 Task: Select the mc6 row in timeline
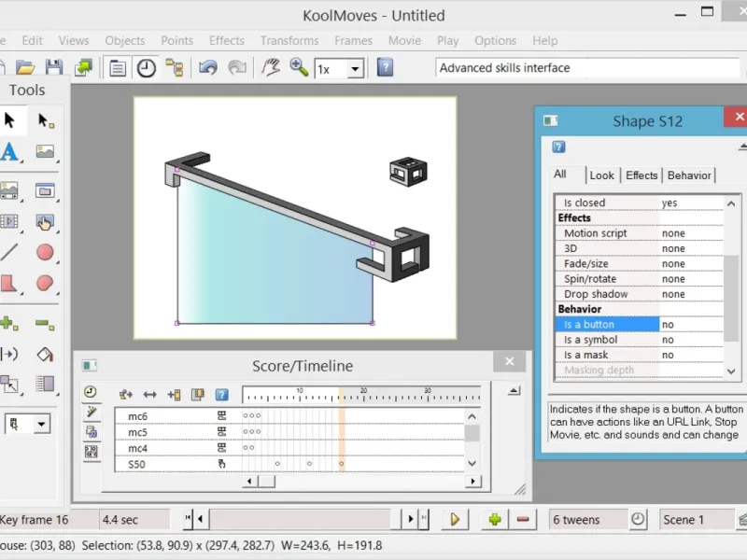click(x=289, y=415)
